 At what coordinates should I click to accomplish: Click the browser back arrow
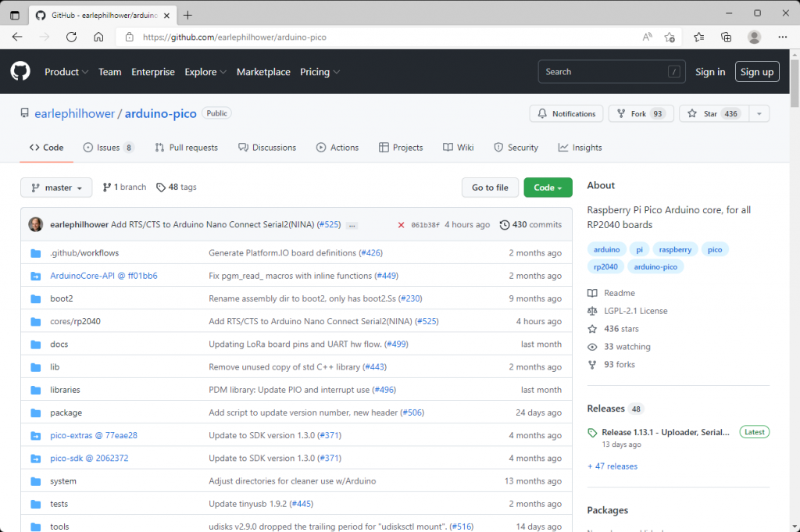click(17, 37)
